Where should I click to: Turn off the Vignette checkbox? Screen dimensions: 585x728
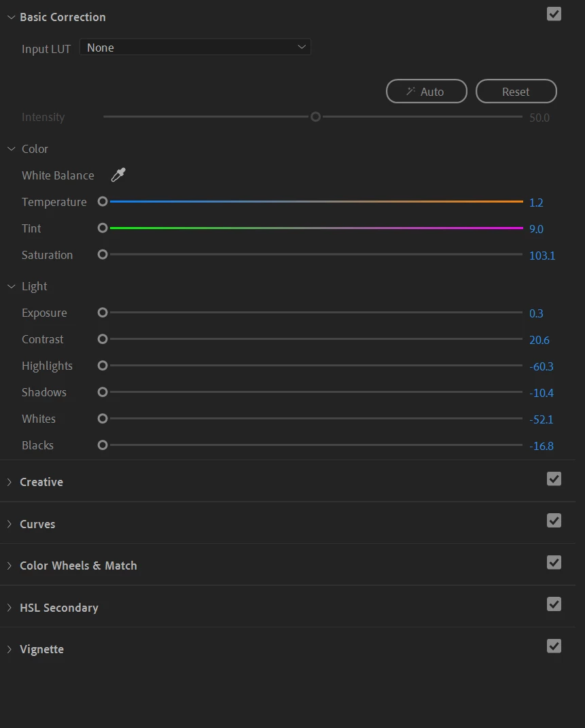[554, 646]
